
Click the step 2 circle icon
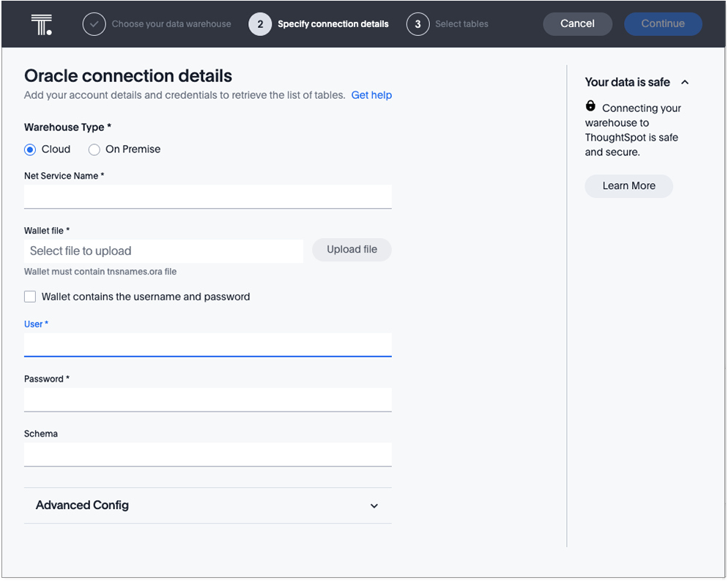click(260, 24)
